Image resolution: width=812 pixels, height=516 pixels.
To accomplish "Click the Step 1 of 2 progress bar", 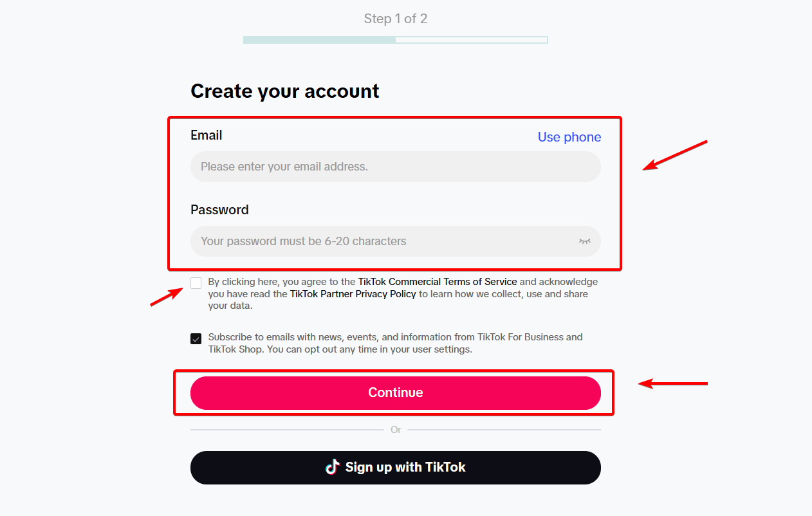I will pos(395,39).
